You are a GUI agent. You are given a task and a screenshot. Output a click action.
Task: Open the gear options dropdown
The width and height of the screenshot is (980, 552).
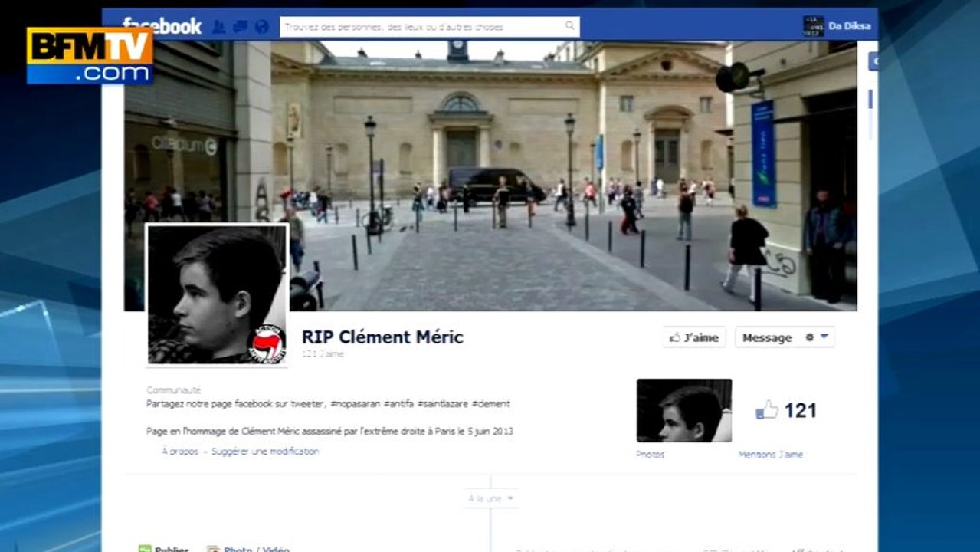(x=817, y=337)
